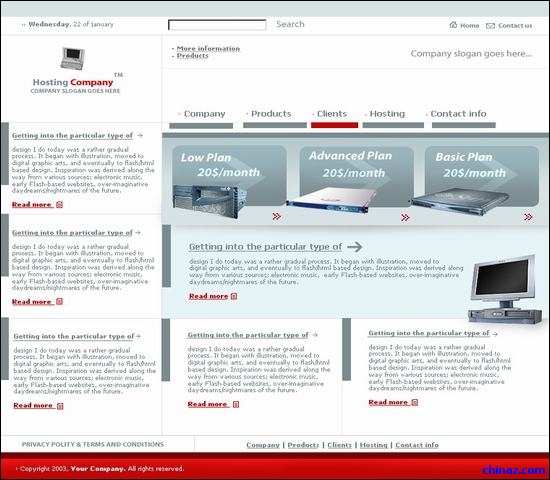The width and height of the screenshot is (550, 480).
Task: Open Privacy Polity & Terms and Conditions
Action: pos(93,444)
